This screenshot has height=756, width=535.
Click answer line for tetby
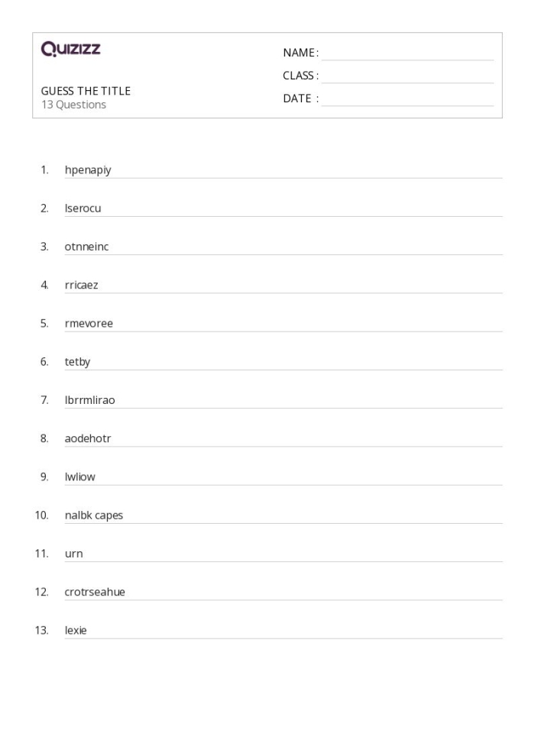pos(284,370)
